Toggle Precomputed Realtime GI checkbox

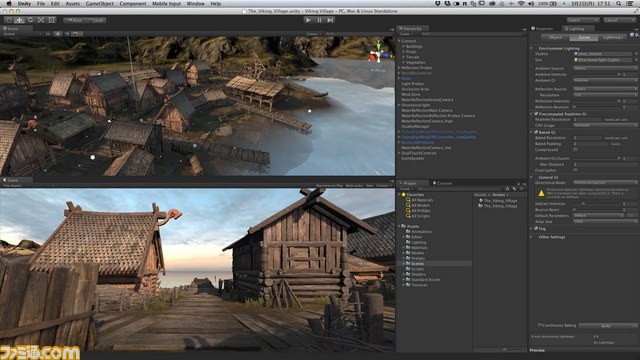[536, 114]
